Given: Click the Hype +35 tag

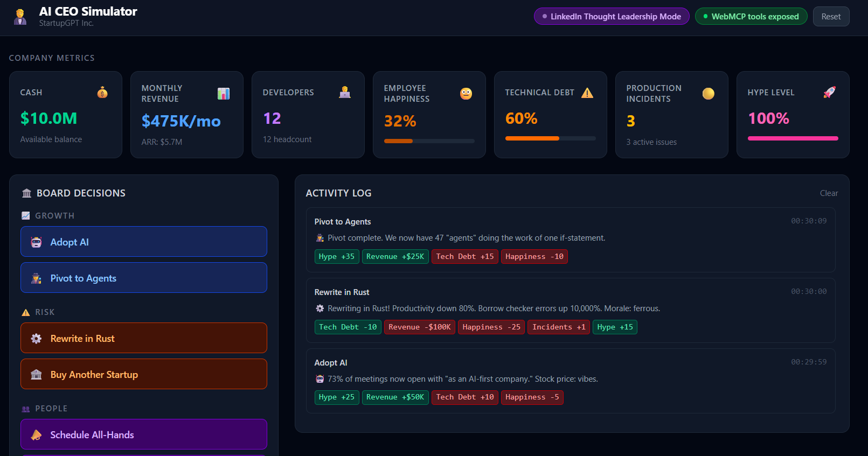Looking at the screenshot, I should [x=337, y=257].
